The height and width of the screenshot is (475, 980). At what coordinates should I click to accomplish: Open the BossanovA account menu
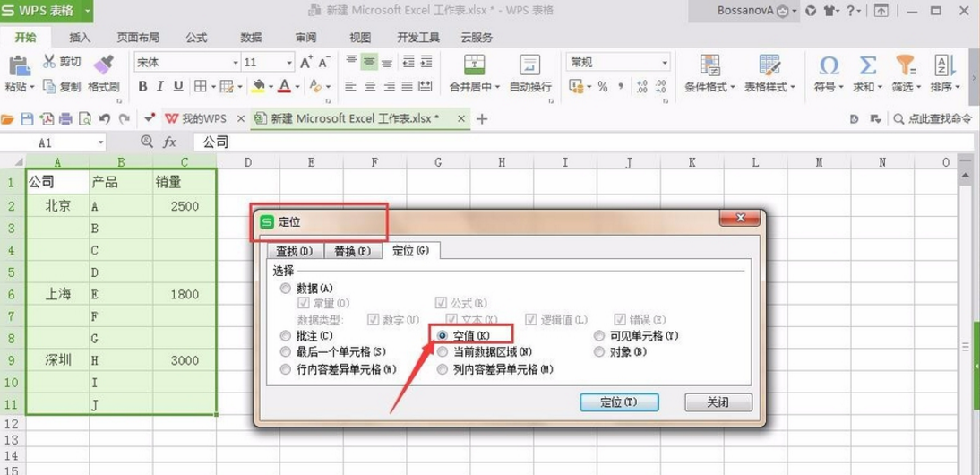(x=758, y=11)
